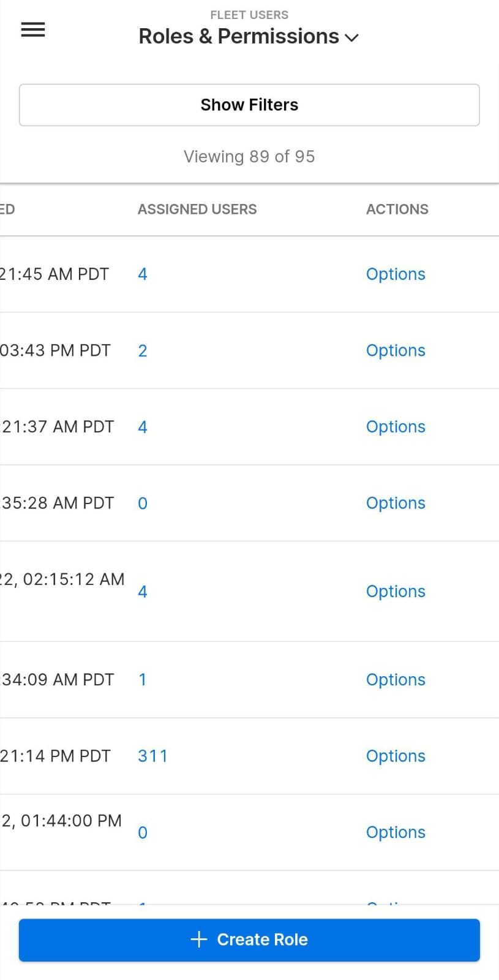The height and width of the screenshot is (980, 499).
Task: Click the Create Role button
Action: click(249, 940)
